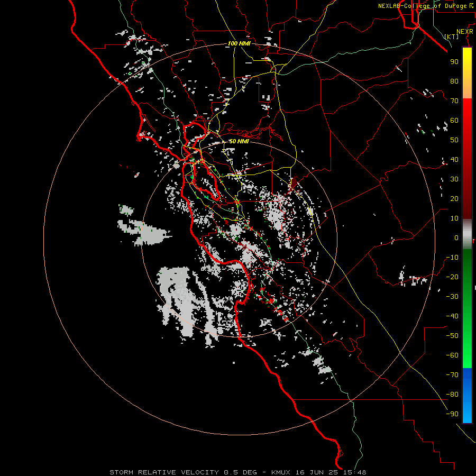Screen dimensions: 476x476
Task: Click the 40 value on velocity scale
Action: pyautogui.click(x=454, y=160)
